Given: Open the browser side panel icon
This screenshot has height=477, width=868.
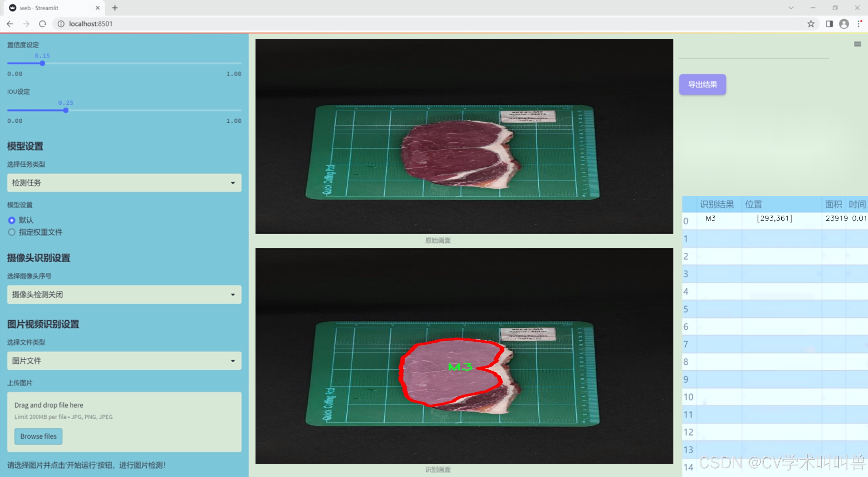Looking at the screenshot, I should [x=829, y=24].
